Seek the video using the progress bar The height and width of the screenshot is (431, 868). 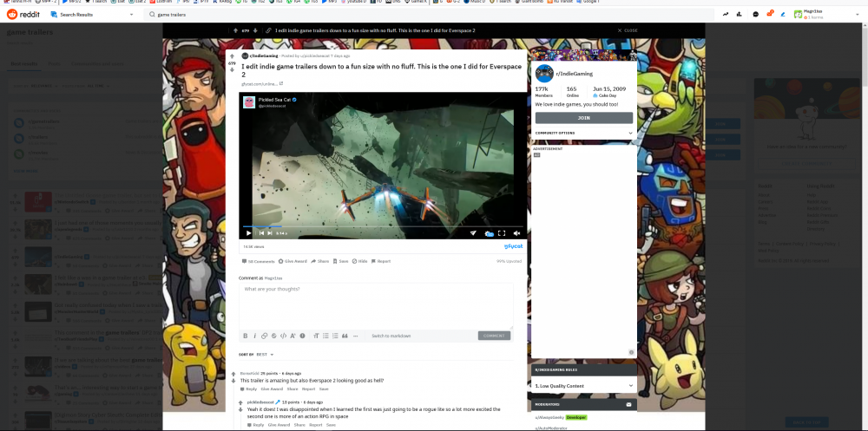coord(383,226)
